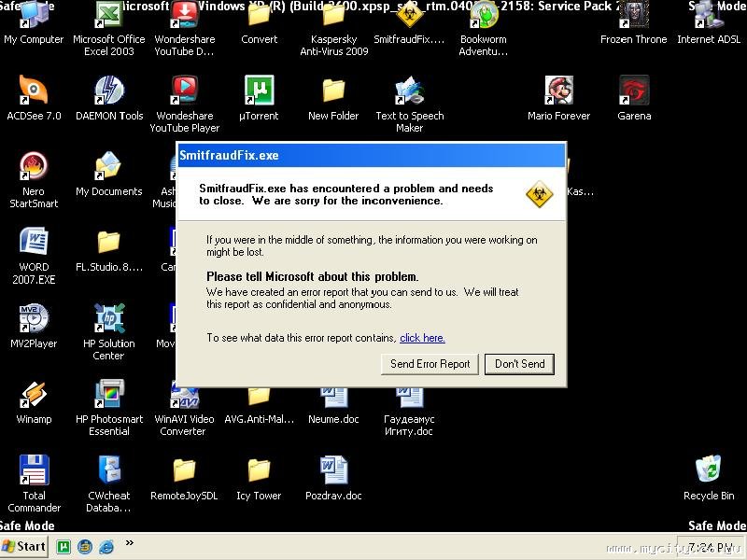Select the Гаудеамус Игиту.doc file
Screen dimensions: 747x560
point(409,412)
